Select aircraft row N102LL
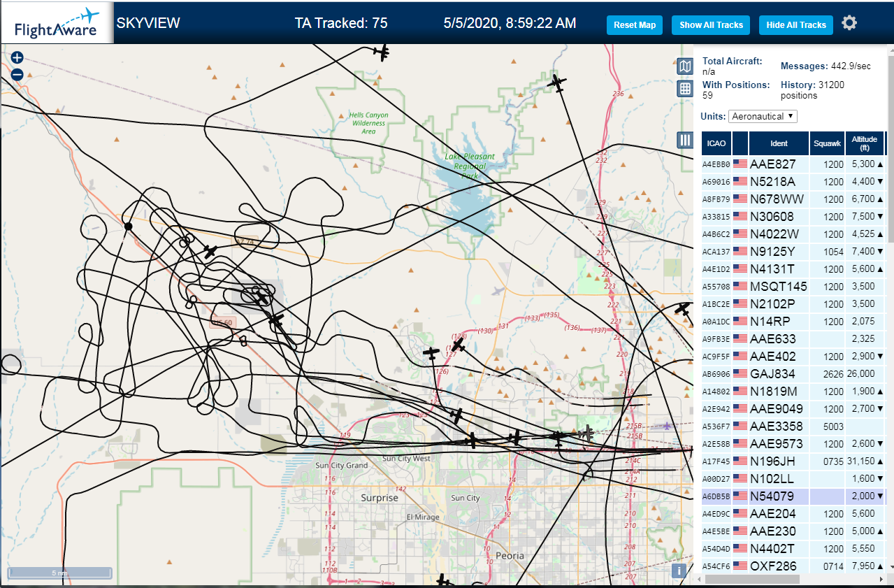894x588 pixels. click(793, 479)
